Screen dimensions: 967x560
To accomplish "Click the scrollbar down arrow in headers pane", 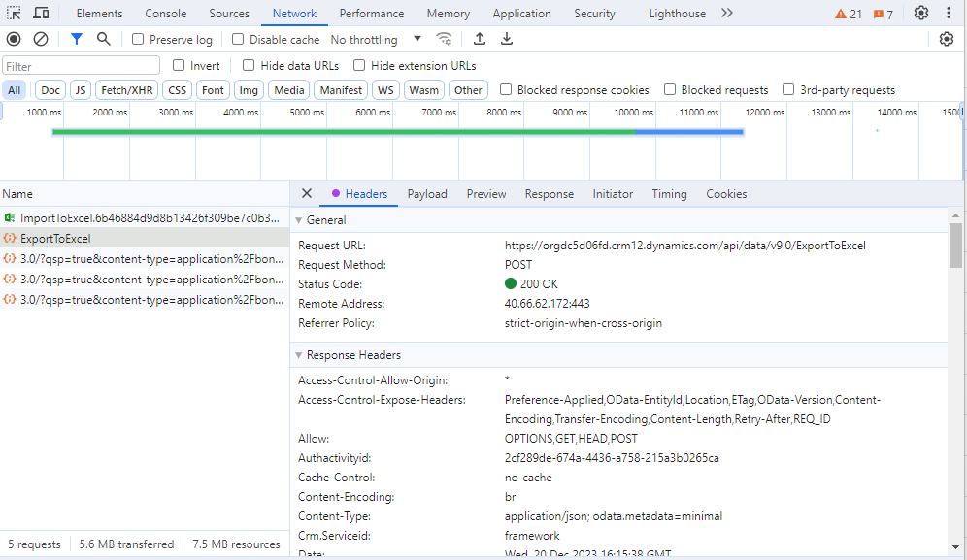I will [955, 547].
